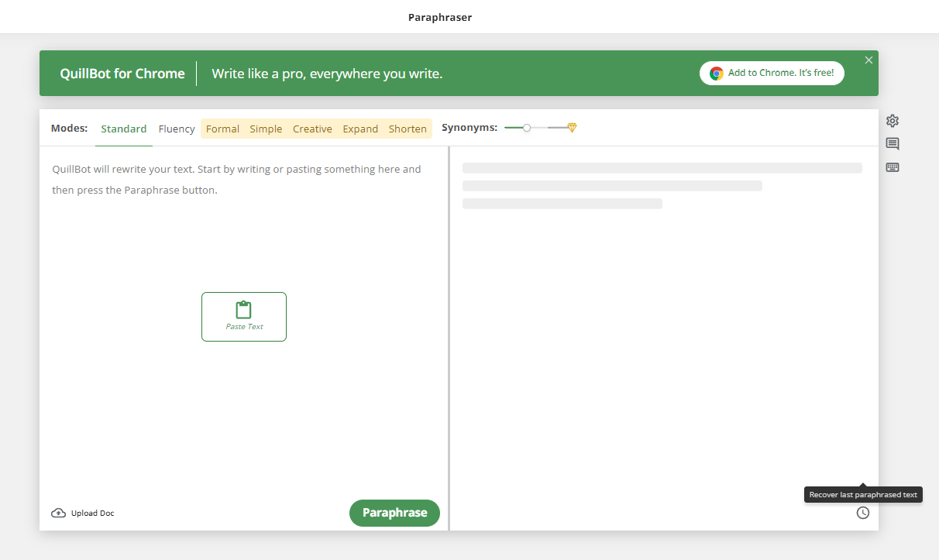Click the Chrome logo in the Add to Chrome button
Screen dimensions: 939x560
click(x=717, y=73)
